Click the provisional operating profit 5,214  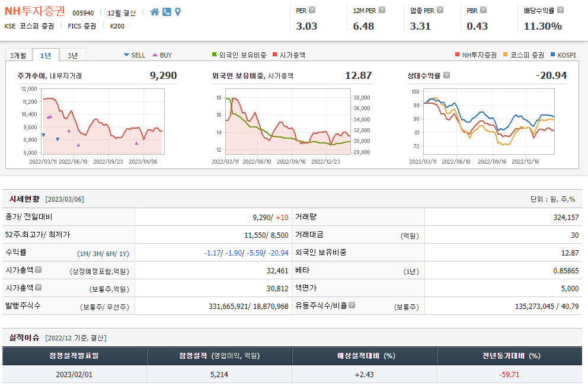(219, 374)
